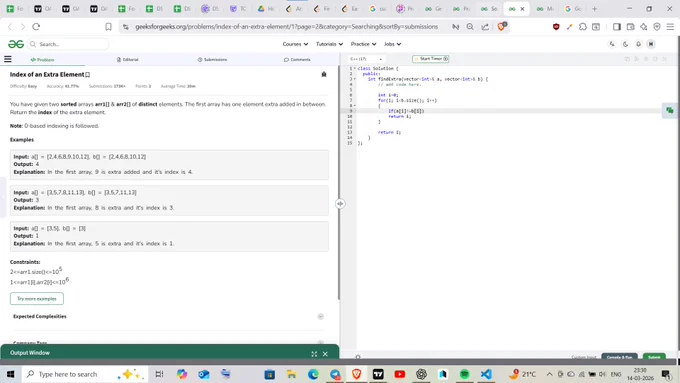
Task: Open Brave Shields lion icon
Action: (x=502, y=26)
